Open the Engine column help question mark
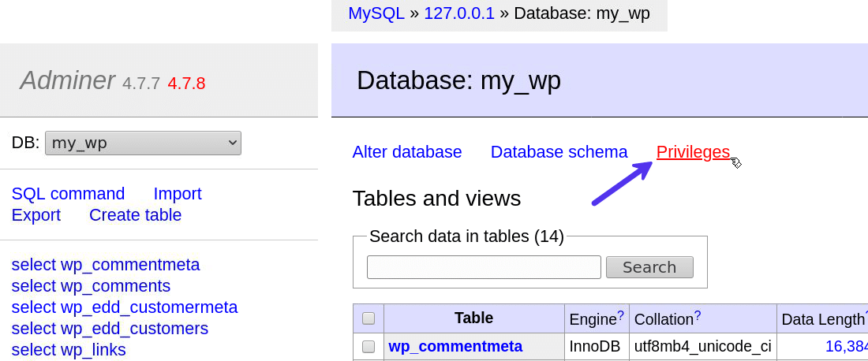This screenshot has height=361, width=868. (x=620, y=316)
